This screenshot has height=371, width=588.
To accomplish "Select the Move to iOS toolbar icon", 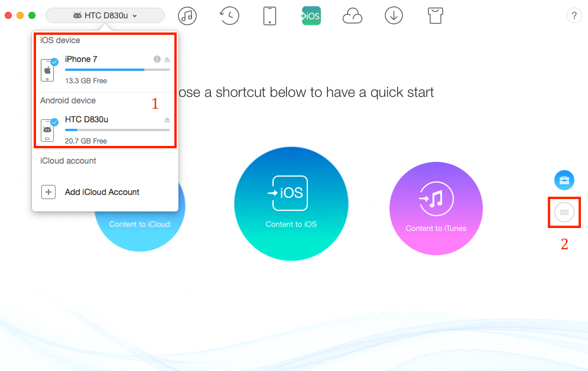I will [x=311, y=16].
